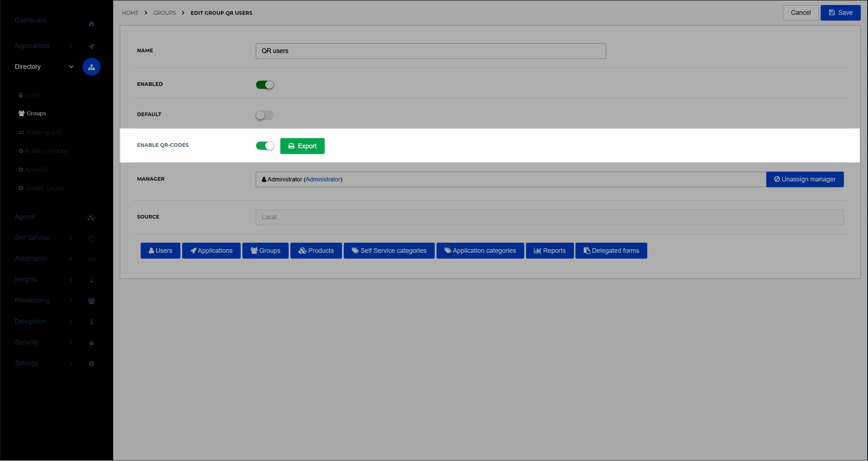
Task: Open AzureAD in sidebar
Action: click(x=33, y=170)
